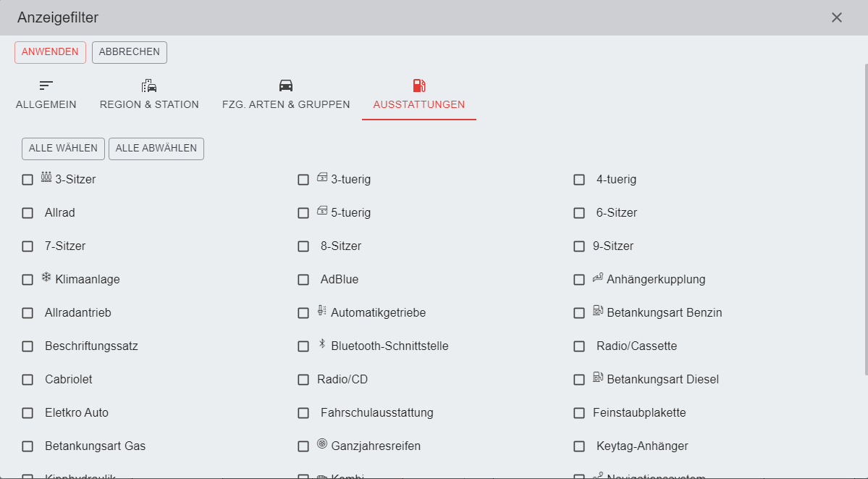Click the door icon next to 3-tuerig
The height and width of the screenshot is (479, 868).
(x=323, y=178)
